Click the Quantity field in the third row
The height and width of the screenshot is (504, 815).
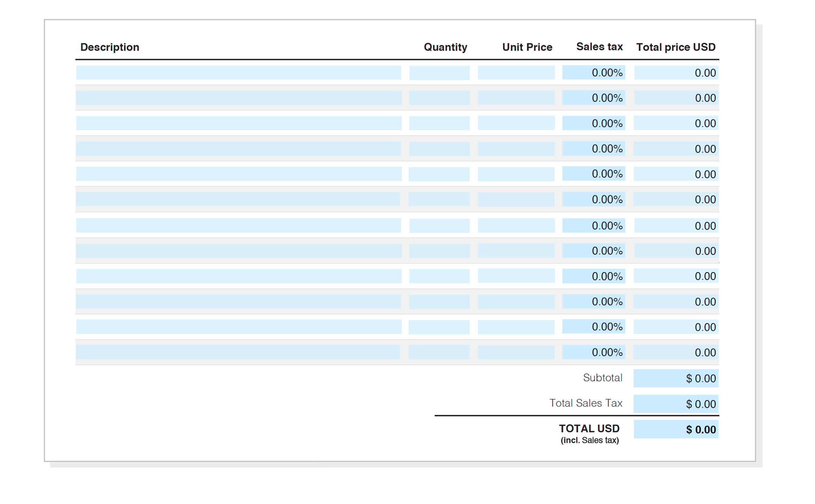[x=439, y=123]
